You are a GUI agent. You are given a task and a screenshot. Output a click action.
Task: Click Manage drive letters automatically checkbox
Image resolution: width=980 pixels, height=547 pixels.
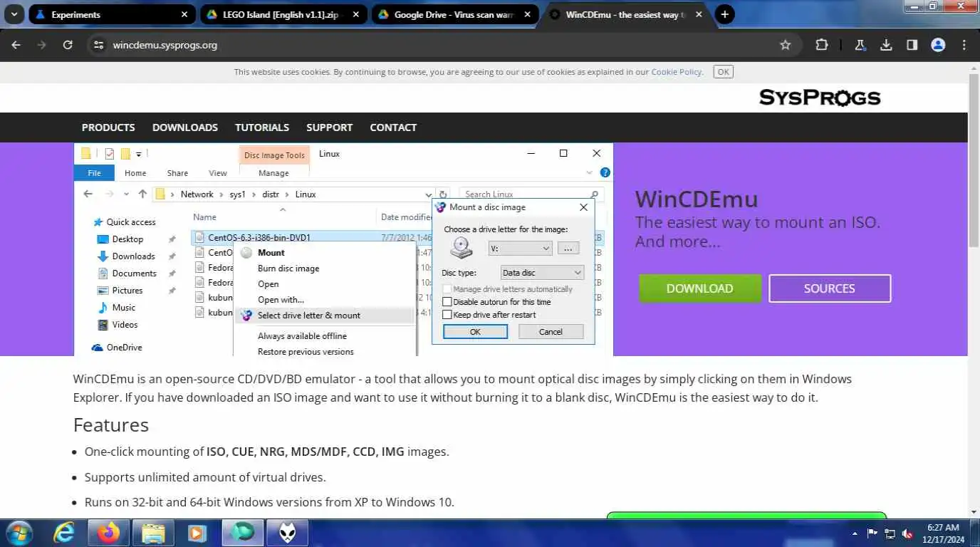click(x=447, y=289)
